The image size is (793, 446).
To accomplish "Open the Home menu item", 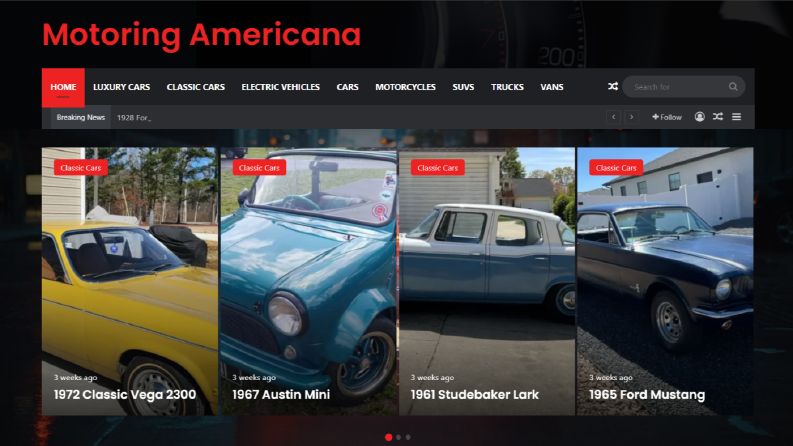I will [63, 87].
